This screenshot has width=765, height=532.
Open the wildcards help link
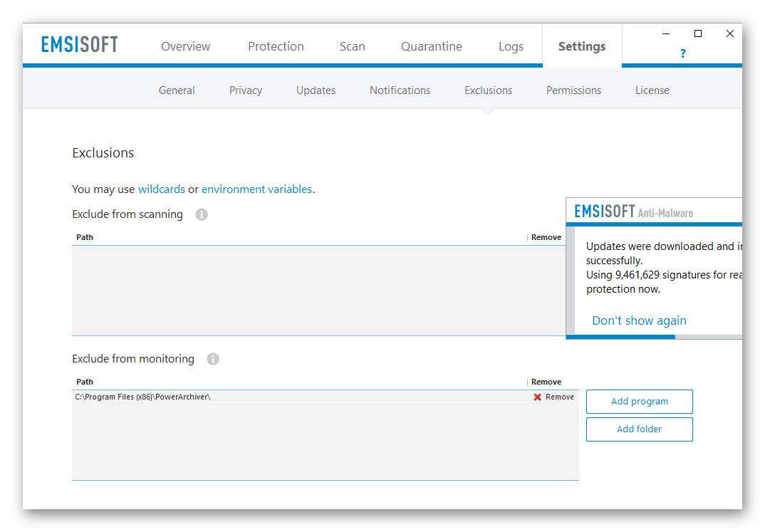click(162, 189)
